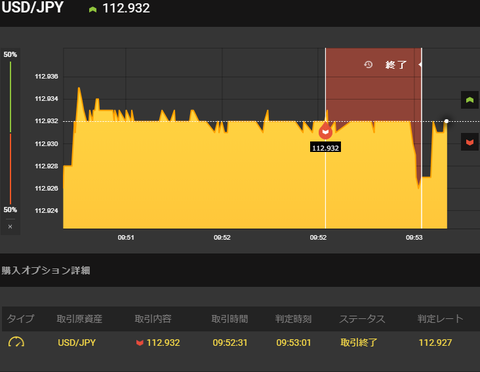Click the red down arrow beside 112.932
The height and width of the screenshot is (372, 480).
(140, 343)
